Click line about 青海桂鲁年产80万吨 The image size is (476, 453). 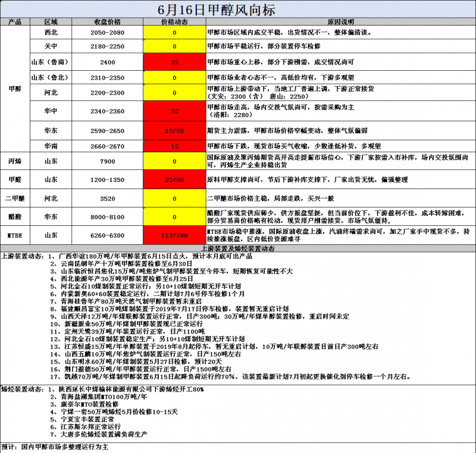point(126,301)
